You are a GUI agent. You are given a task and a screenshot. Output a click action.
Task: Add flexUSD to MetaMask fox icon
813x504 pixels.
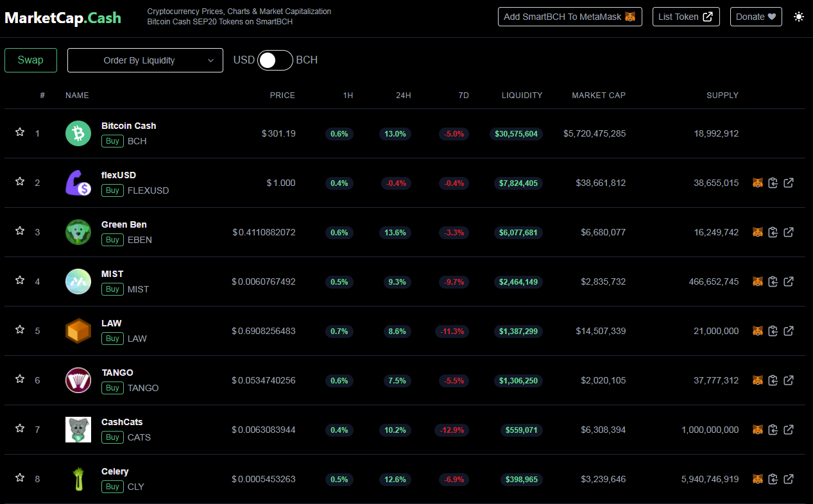(x=758, y=183)
